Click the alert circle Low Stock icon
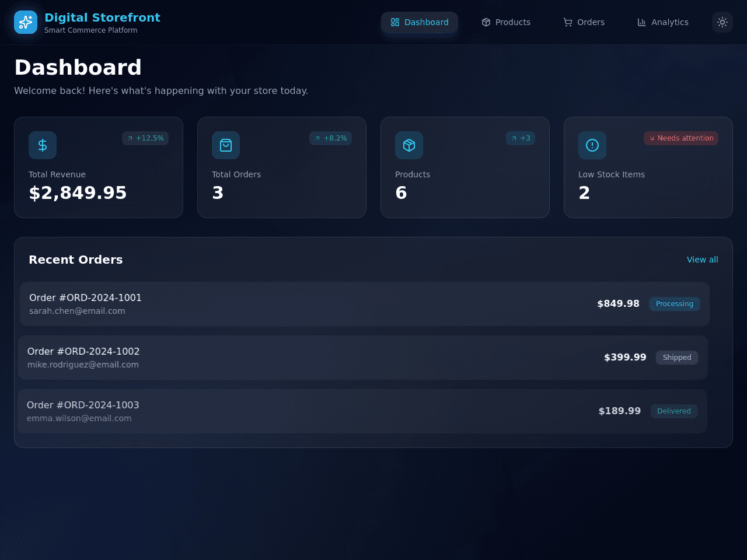Viewport: 747px width, 560px height. pyautogui.click(x=592, y=145)
